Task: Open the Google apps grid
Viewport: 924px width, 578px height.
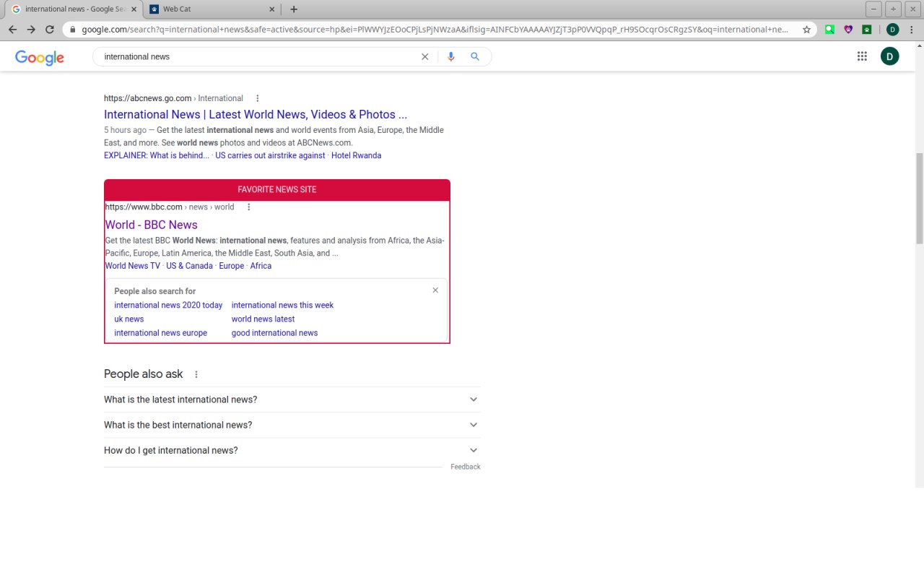Action: (x=862, y=56)
